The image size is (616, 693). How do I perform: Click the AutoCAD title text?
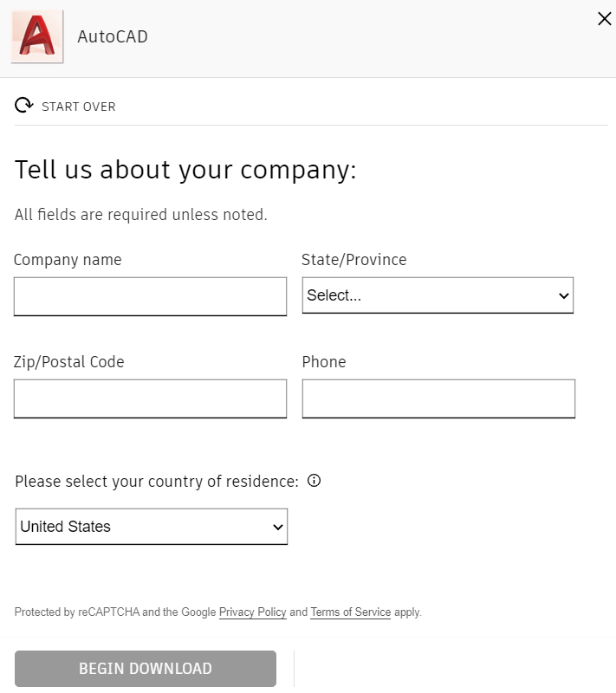click(x=113, y=37)
